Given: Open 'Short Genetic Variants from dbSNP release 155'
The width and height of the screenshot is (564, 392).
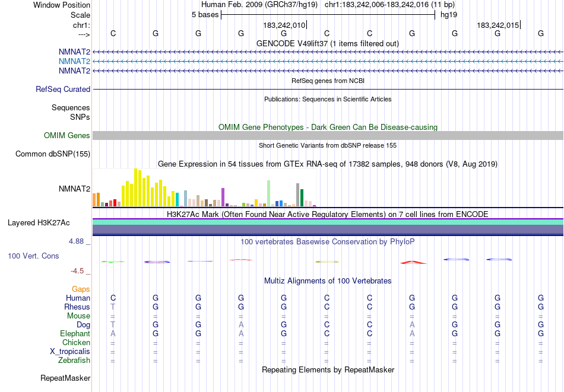Looking at the screenshot, I should coord(328,145).
